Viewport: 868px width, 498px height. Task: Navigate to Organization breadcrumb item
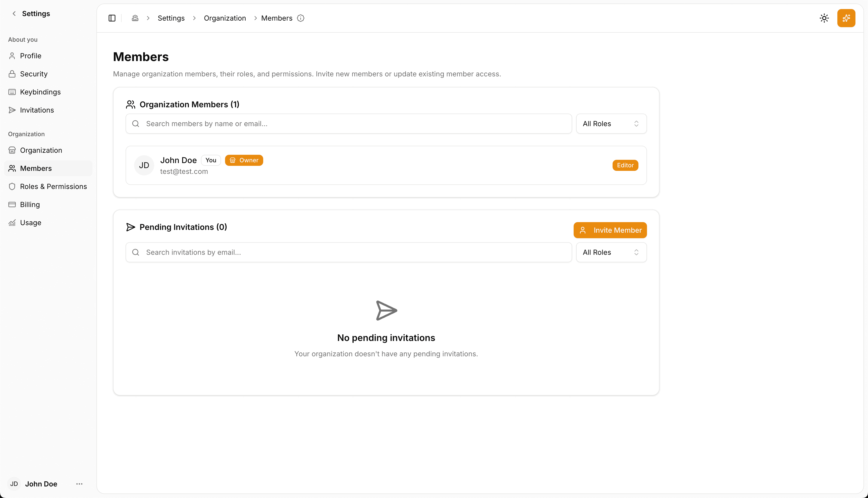(225, 18)
